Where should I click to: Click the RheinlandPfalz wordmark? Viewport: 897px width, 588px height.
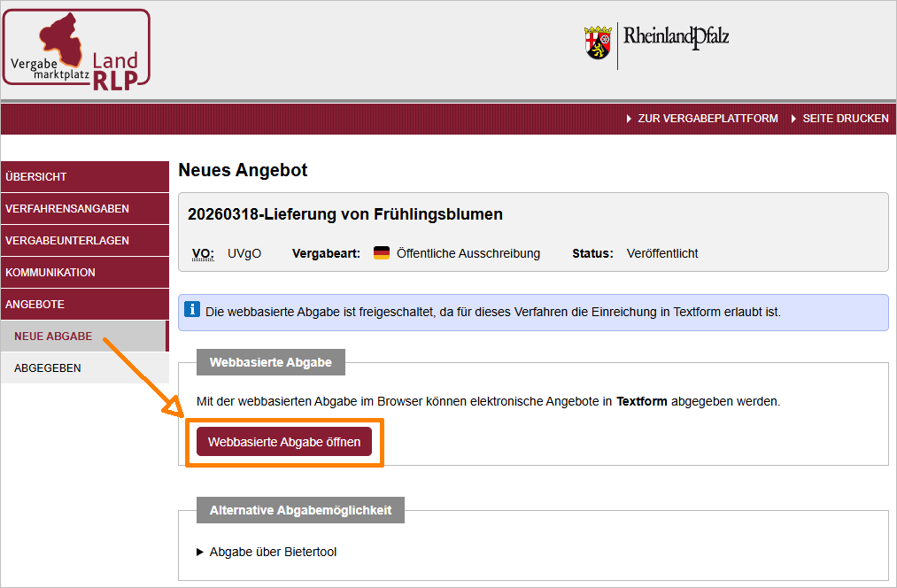676,37
